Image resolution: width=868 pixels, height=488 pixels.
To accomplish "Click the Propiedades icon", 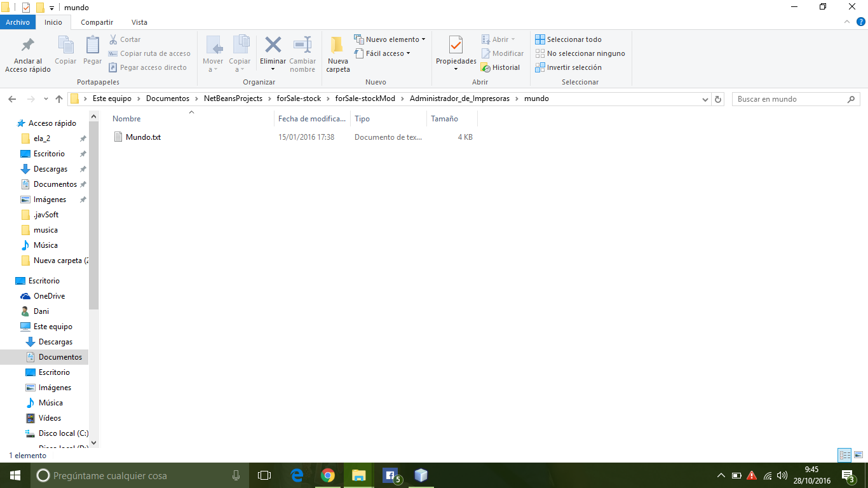I will pos(456,44).
